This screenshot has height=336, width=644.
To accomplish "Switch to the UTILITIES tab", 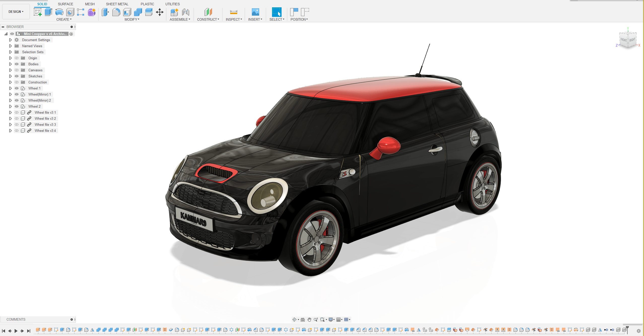I will click(x=173, y=4).
